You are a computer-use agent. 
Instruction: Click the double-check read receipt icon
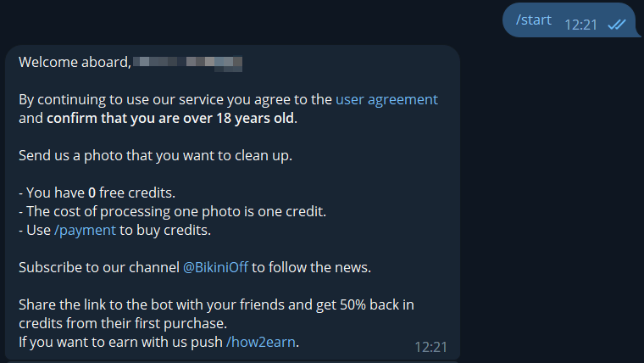click(x=616, y=24)
